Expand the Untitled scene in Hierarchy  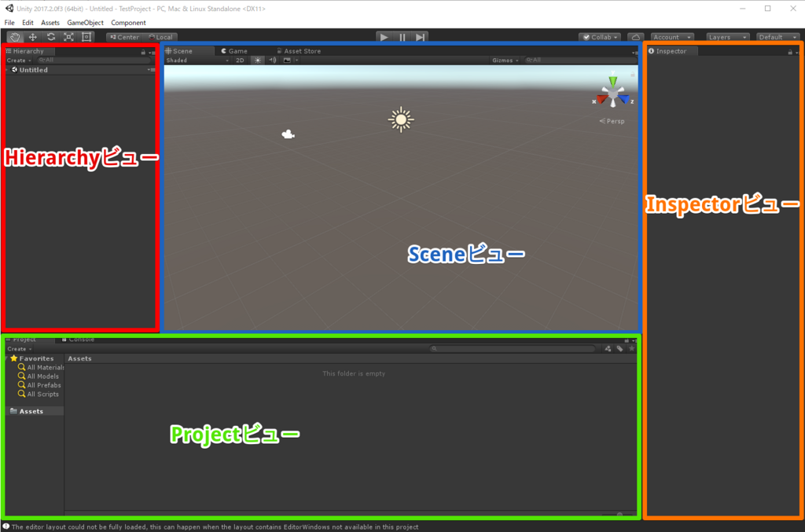pos(6,70)
